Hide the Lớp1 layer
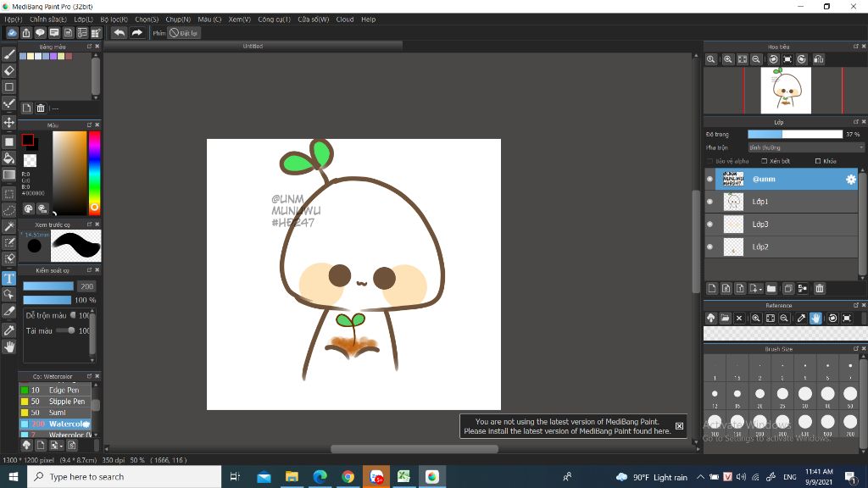Screen dimensions: 868x488 tap(709, 202)
